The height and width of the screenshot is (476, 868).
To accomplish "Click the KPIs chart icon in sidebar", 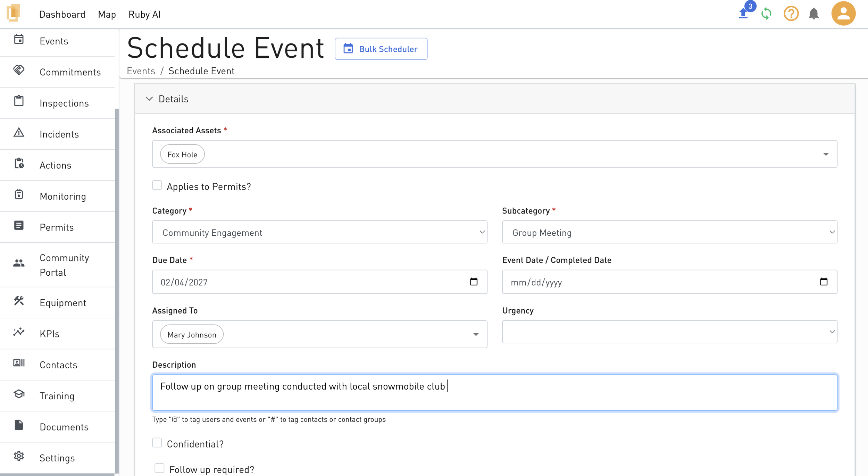I will click(x=19, y=332).
